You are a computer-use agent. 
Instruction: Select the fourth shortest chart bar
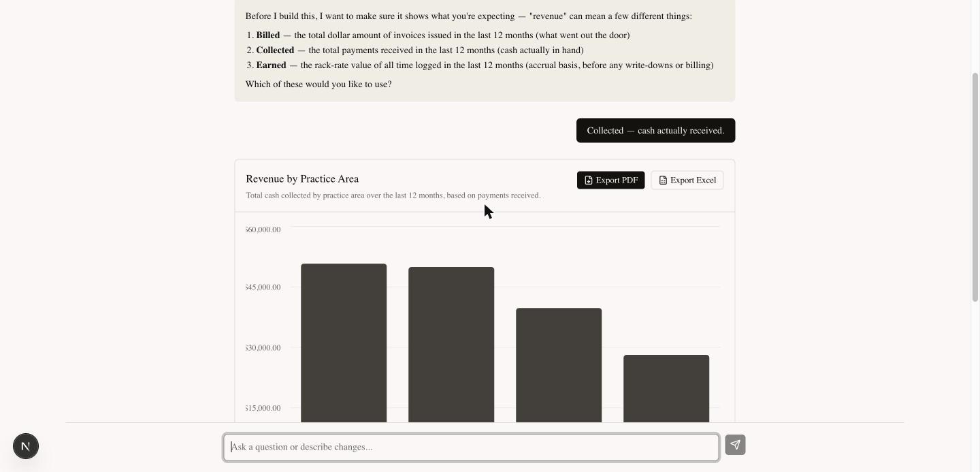pyautogui.click(x=666, y=388)
